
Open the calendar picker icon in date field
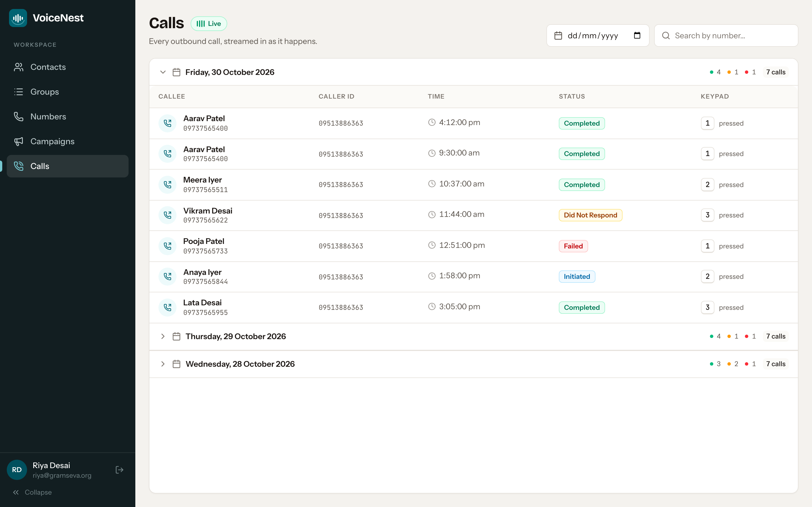pyautogui.click(x=637, y=35)
